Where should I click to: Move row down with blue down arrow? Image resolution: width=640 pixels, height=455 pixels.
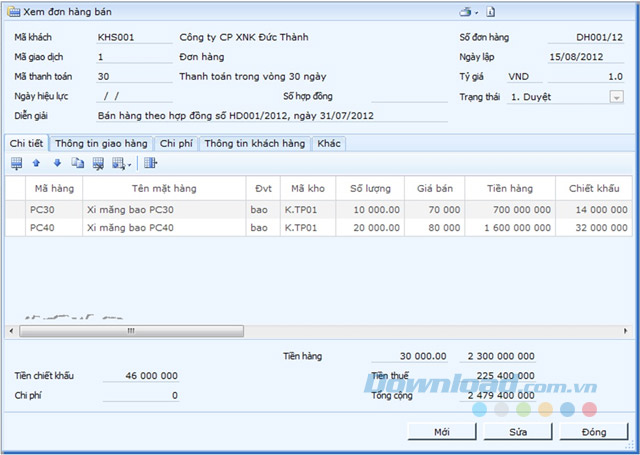(57, 163)
